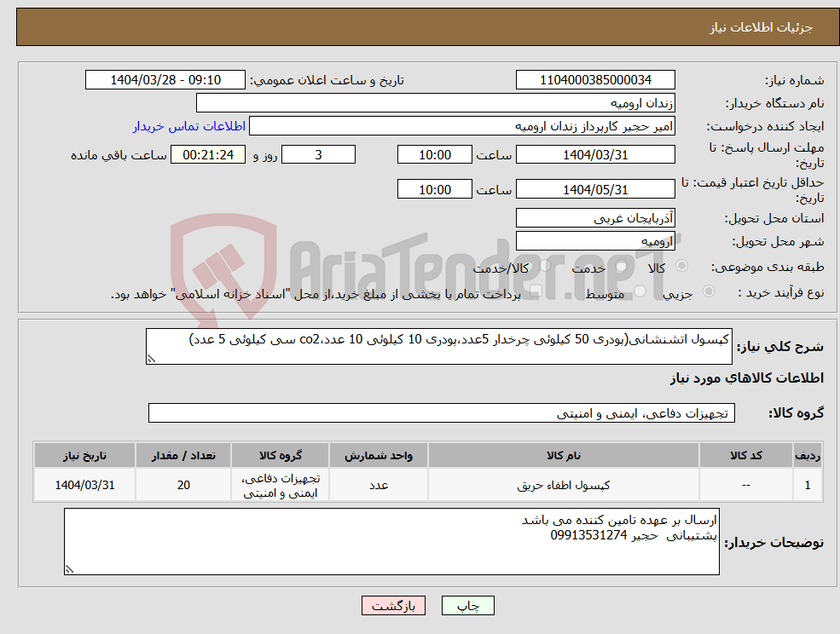Click the تعداد / مقدار column header
The height and width of the screenshot is (634, 840).
(183, 455)
